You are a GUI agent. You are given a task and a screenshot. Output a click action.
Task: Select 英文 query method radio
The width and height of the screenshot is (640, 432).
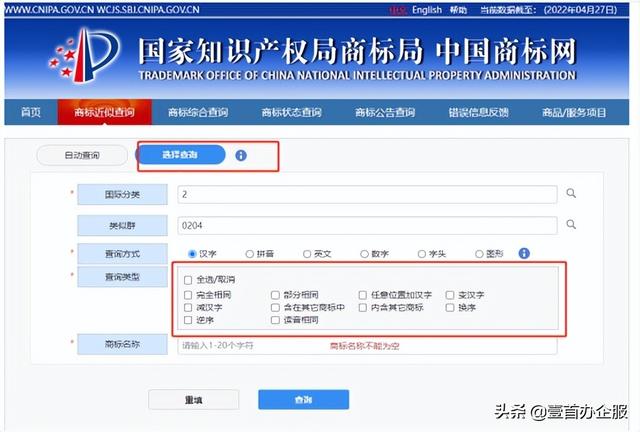pyautogui.click(x=307, y=254)
